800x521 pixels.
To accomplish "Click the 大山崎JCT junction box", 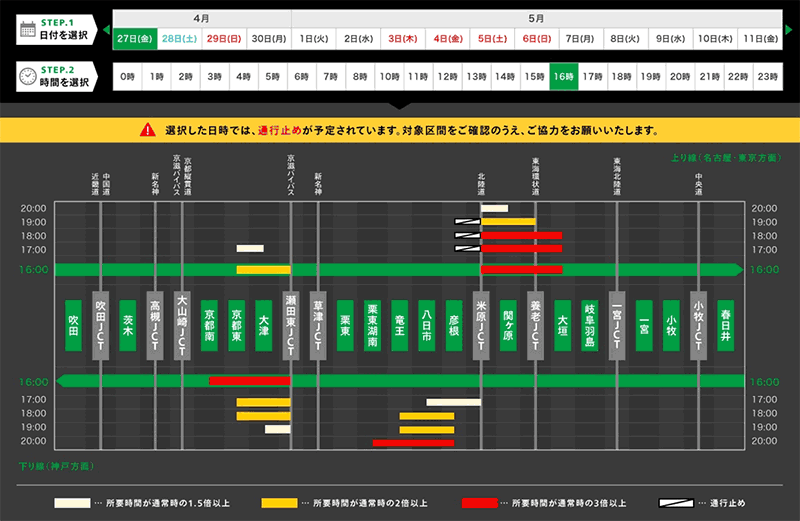I will [x=182, y=326].
